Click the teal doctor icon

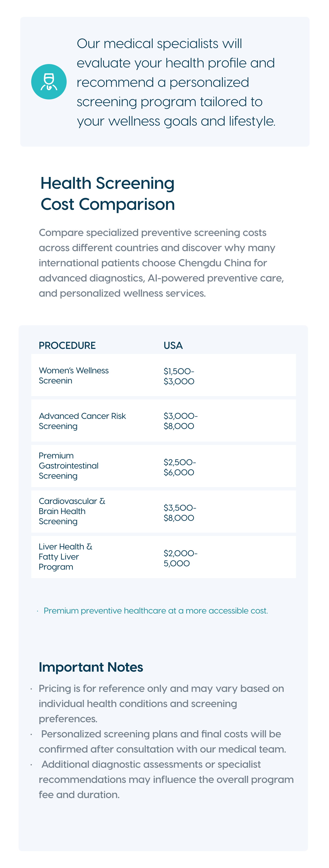pos(49,82)
